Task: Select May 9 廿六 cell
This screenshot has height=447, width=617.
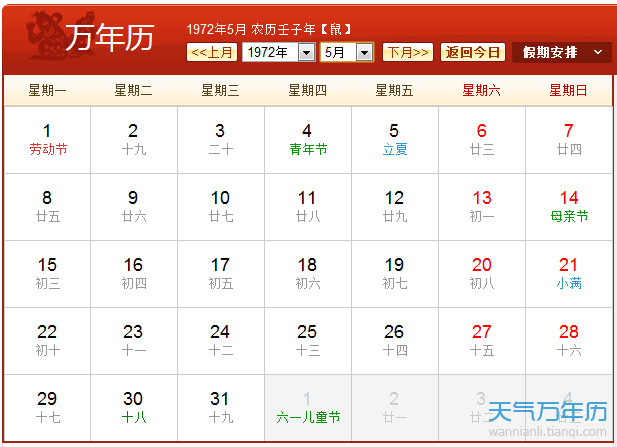Action: point(134,207)
